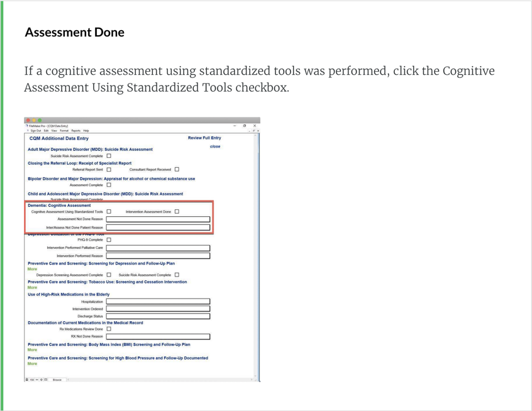The width and height of the screenshot is (532, 411).
Task: Click the zoom out icon in status bar
Action: coord(36,380)
